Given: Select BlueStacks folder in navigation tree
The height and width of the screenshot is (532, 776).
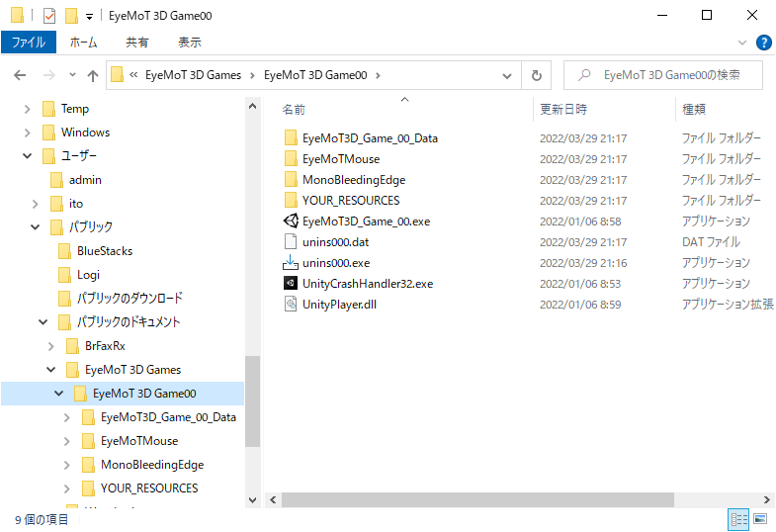Looking at the screenshot, I should [105, 251].
